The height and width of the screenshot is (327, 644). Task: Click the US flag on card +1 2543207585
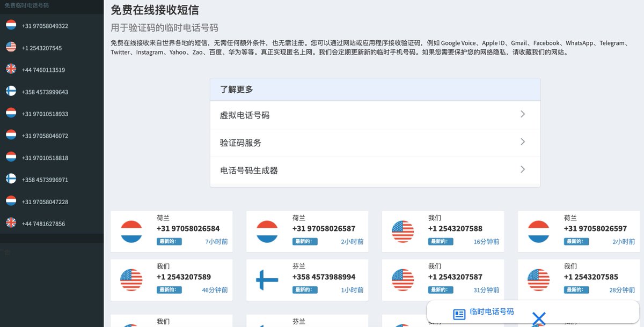538,280
